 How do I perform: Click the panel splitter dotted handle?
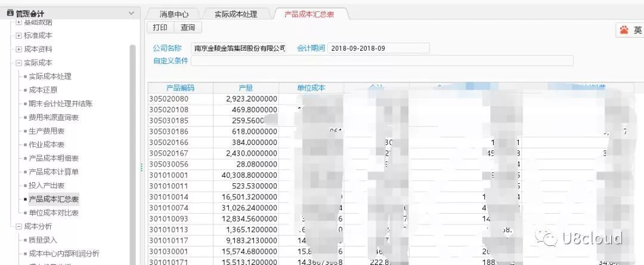(x=142, y=167)
